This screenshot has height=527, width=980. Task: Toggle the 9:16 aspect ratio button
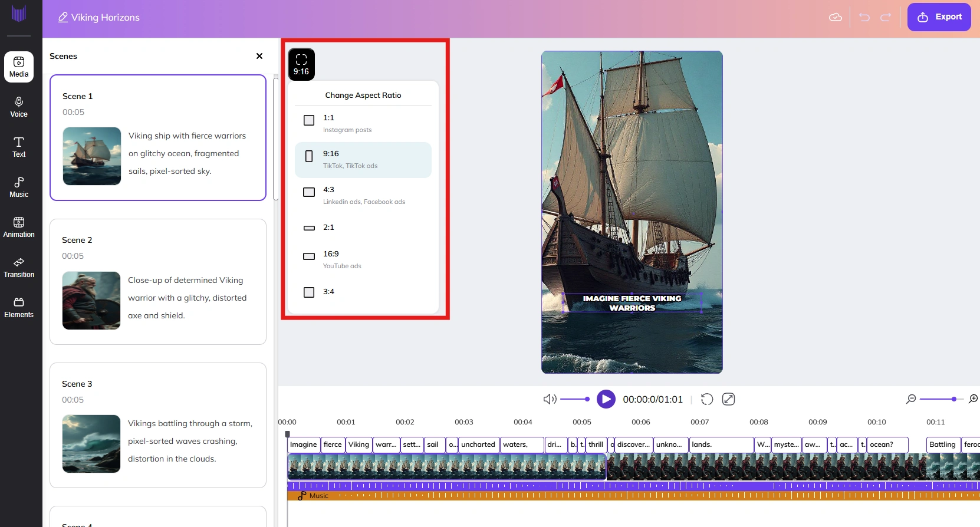click(301, 64)
